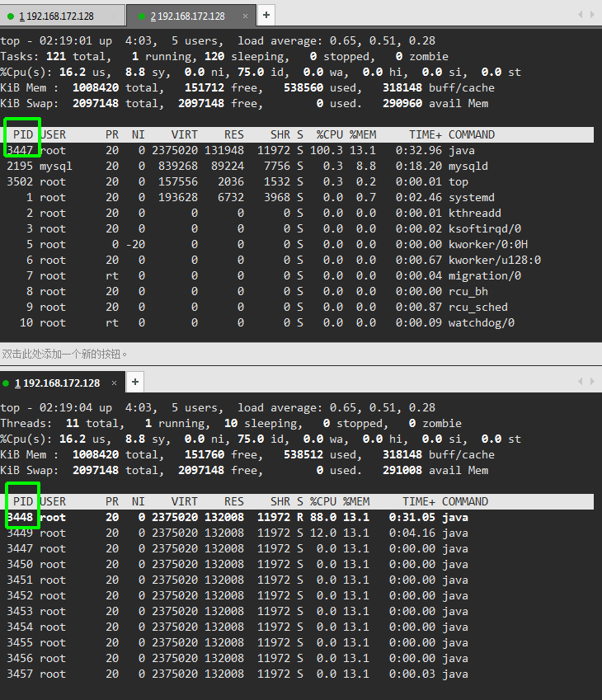This screenshot has width=602, height=700.
Task: Click green status dot on upper tab 1
Action: pyautogui.click(x=11, y=16)
